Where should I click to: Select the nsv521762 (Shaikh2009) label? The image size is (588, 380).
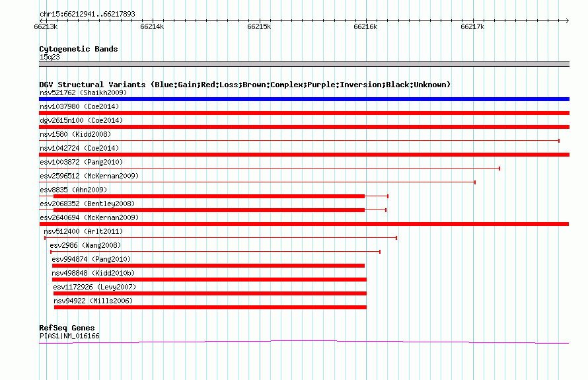coord(83,93)
